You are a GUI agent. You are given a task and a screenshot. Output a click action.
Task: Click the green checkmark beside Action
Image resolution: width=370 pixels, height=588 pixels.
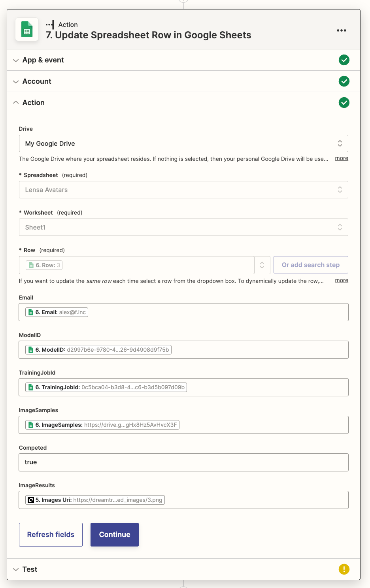tap(344, 103)
